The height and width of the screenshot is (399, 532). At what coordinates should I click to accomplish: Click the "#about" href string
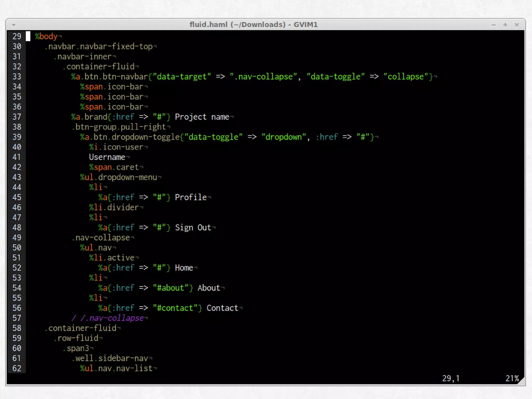[x=170, y=288]
